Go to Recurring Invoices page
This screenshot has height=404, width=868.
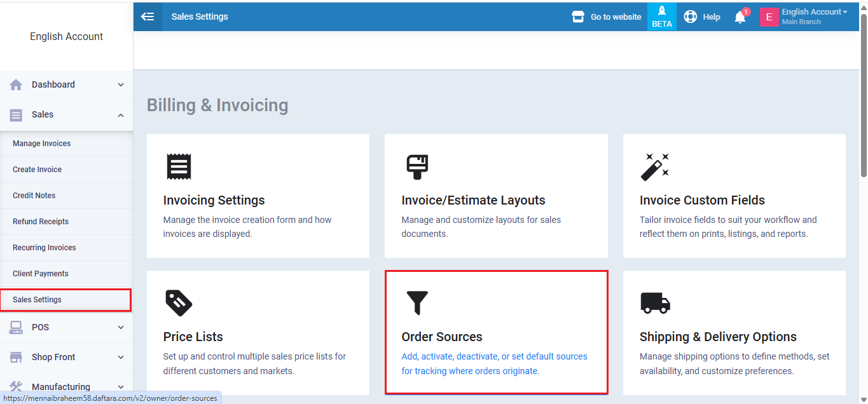(45, 248)
